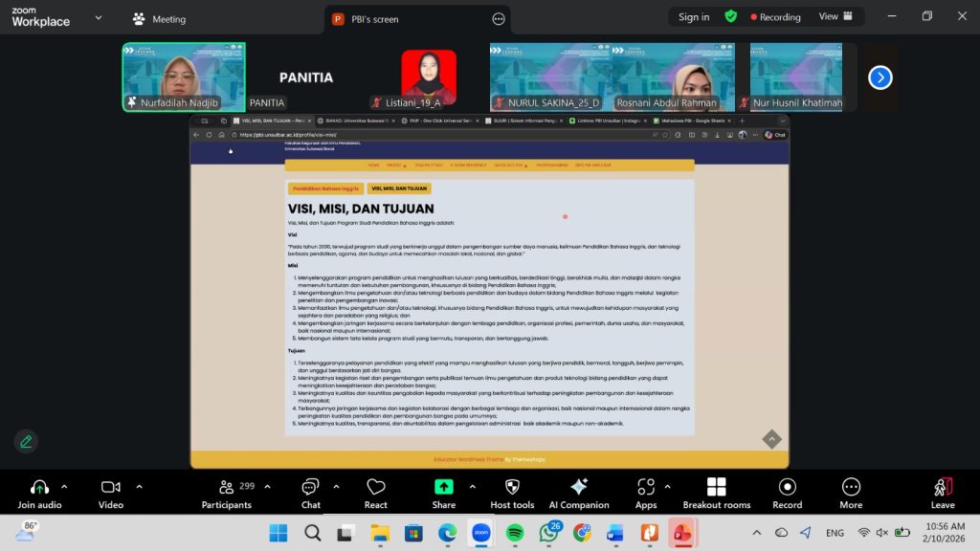Leave the meeting
The image size is (980, 551).
click(943, 493)
